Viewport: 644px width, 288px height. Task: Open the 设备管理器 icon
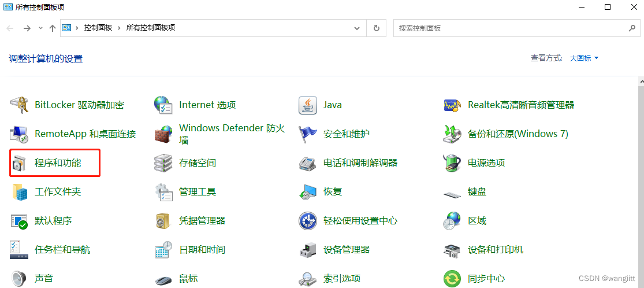tap(308, 250)
